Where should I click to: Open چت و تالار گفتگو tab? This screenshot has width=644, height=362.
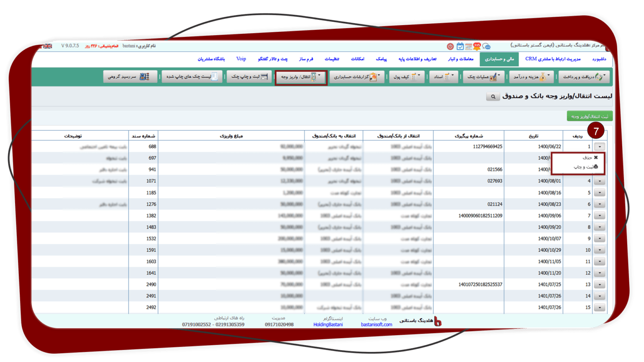[x=273, y=59]
